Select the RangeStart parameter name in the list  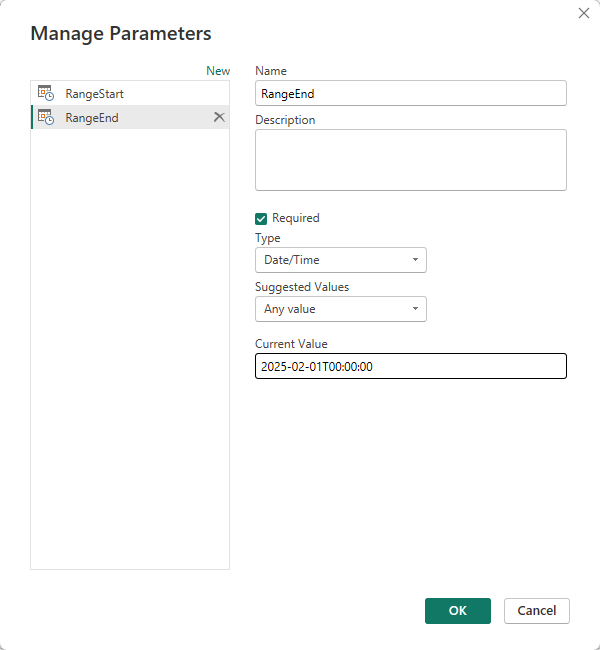coord(95,93)
